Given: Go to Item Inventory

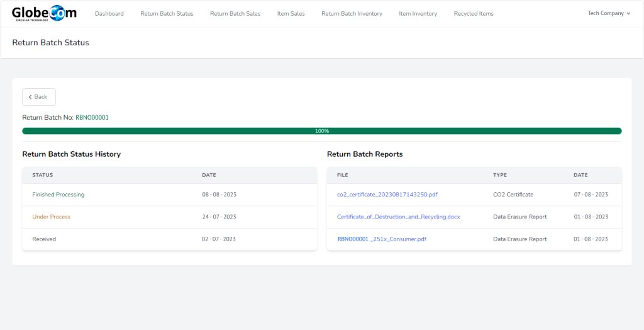Looking at the screenshot, I should [418, 14].
